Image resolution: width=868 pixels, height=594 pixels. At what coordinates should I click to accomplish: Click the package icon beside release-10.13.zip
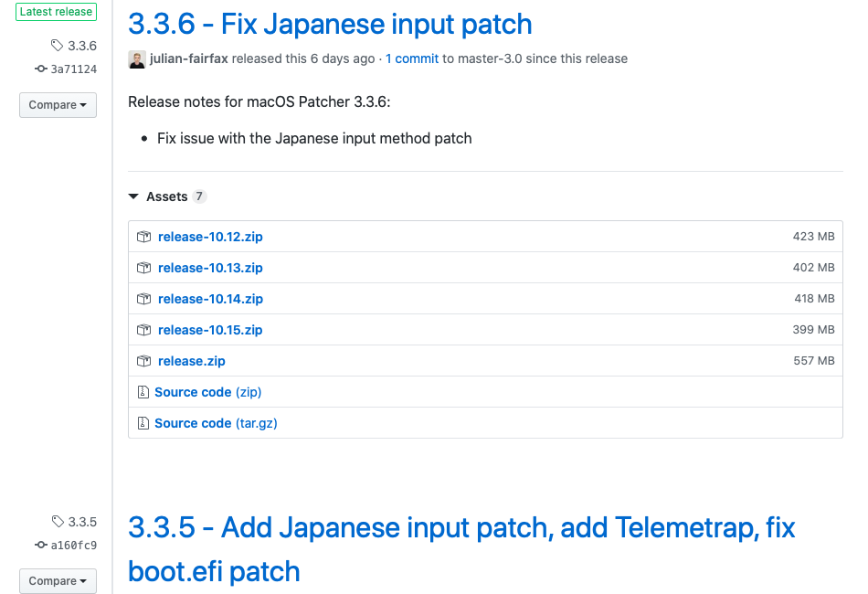coord(143,268)
